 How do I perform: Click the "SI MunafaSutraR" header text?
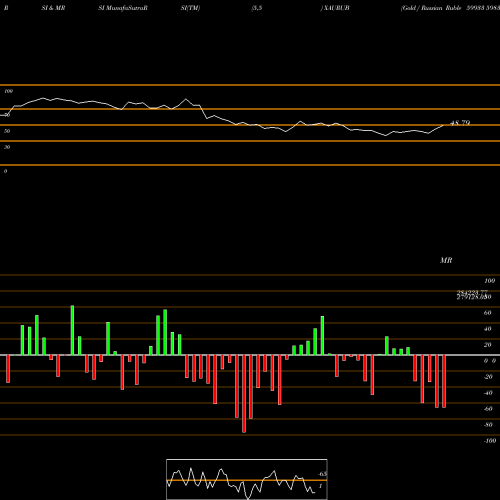(x=123, y=8)
